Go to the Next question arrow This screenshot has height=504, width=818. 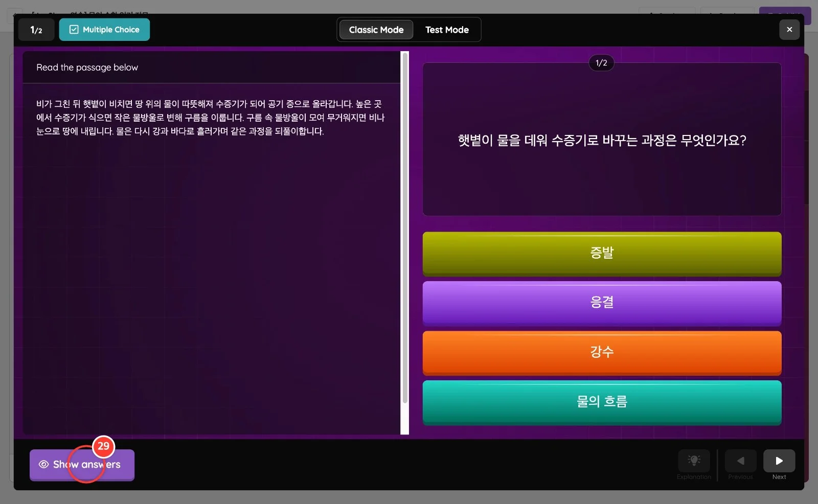[x=779, y=461]
